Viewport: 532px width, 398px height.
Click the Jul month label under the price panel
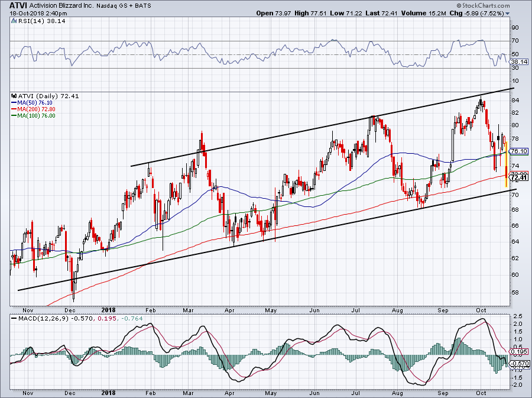point(356,310)
